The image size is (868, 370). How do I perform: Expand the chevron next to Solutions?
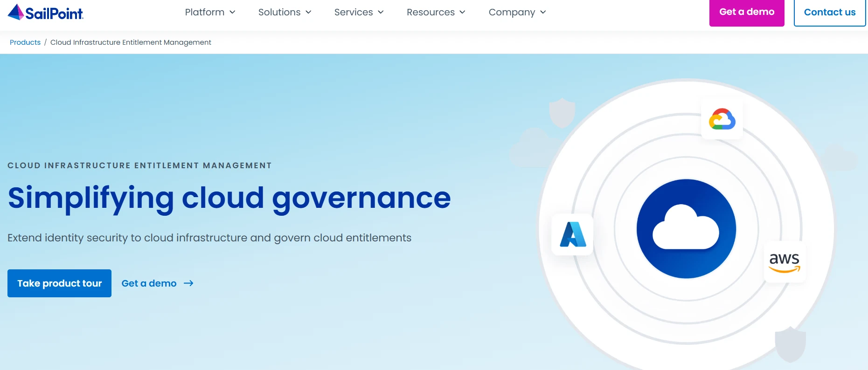[308, 12]
